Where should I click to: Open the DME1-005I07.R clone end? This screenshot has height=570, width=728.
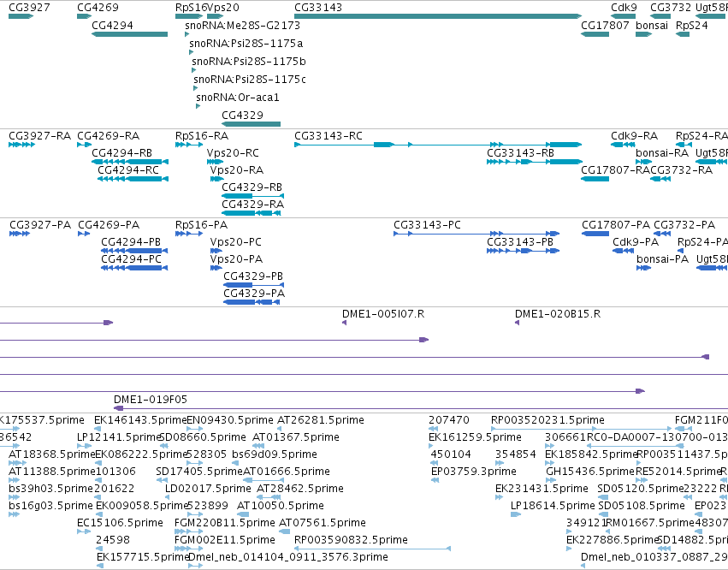tap(344, 323)
